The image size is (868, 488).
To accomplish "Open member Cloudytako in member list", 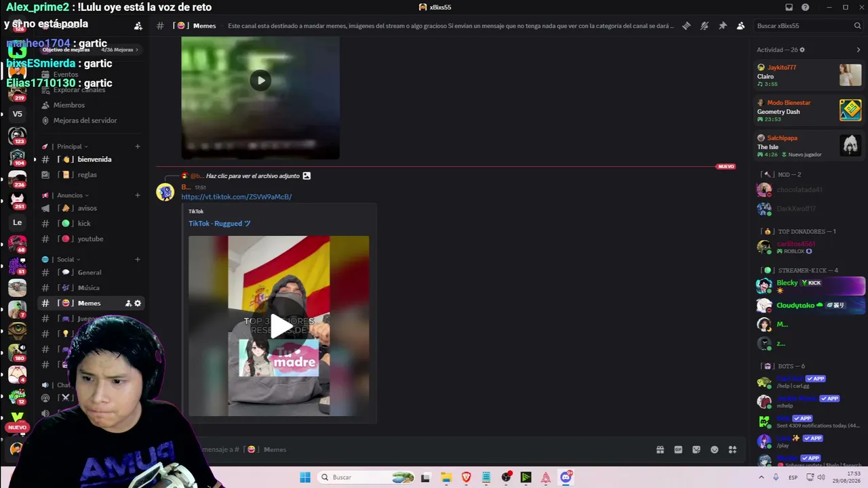I will click(x=810, y=306).
